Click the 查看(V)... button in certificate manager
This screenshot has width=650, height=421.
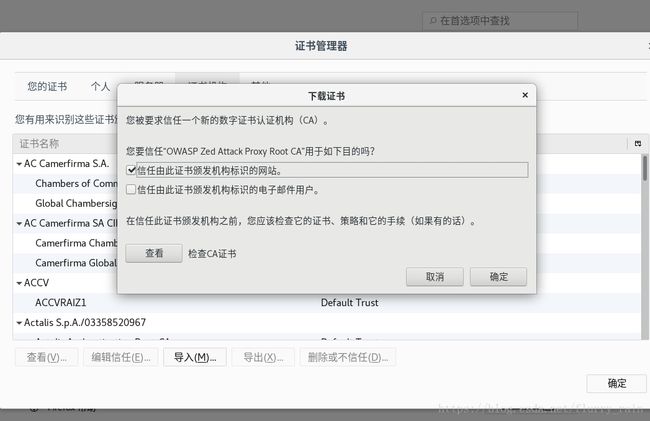click(x=46, y=357)
